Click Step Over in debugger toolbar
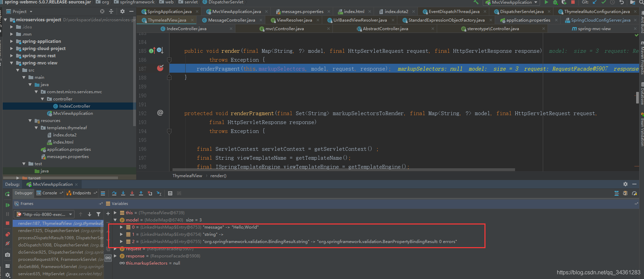This screenshot has width=644, height=279. (x=114, y=193)
